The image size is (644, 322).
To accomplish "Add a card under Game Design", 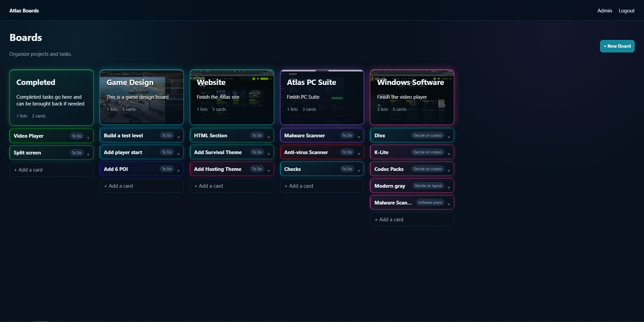I will point(142,186).
